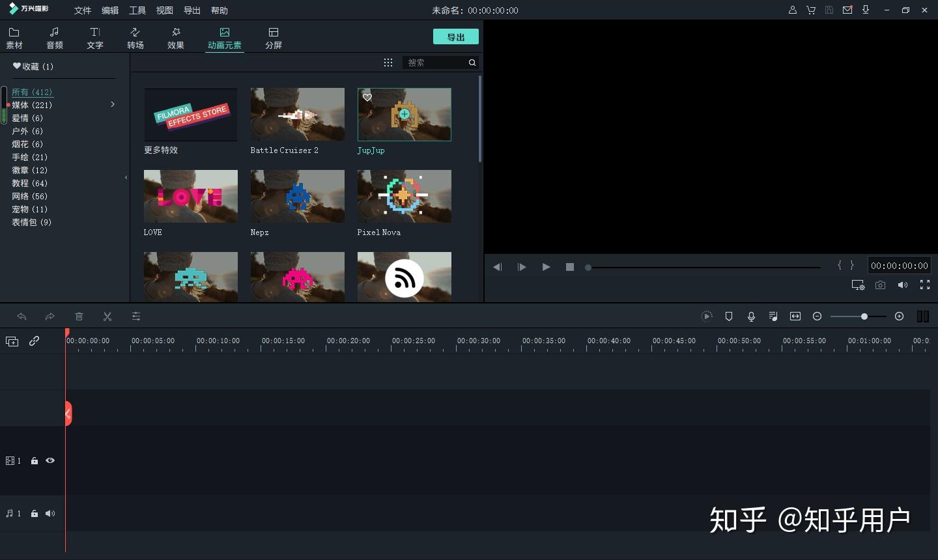Collapse the category sidebar arrow
The width and height of the screenshot is (938, 560).
[x=126, y=177]
